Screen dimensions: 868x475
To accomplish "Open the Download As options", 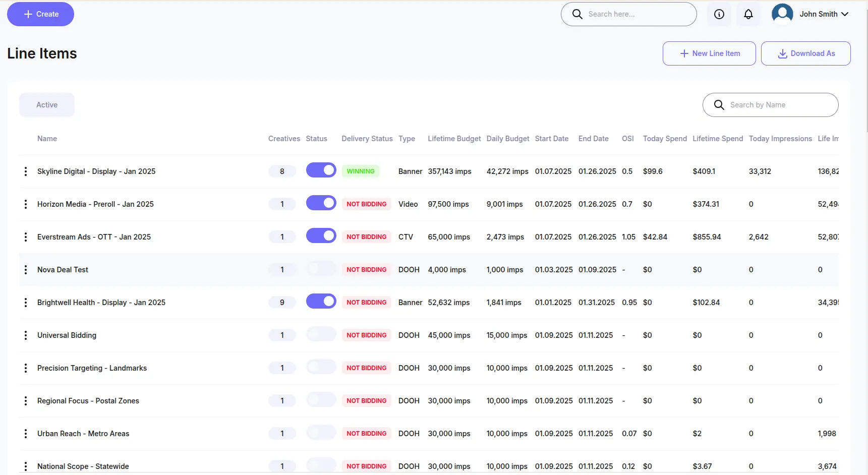I will 806,53.
